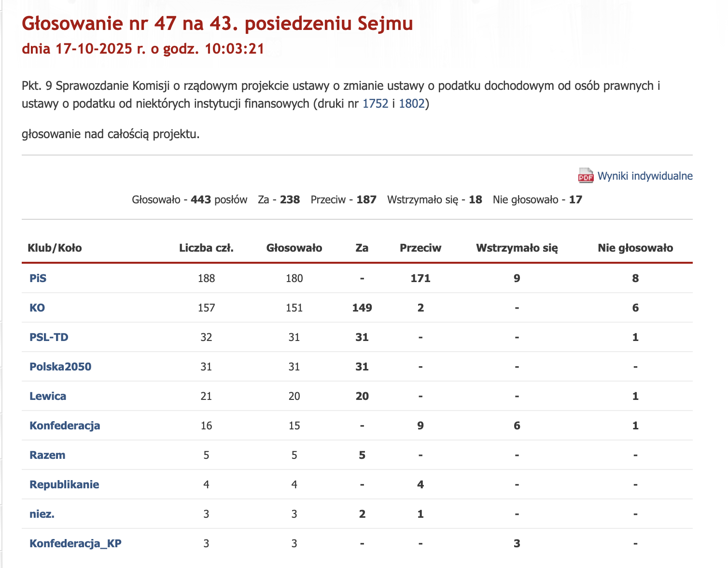Click the Nie głosowało column header
The width and height of the screenshot is (728, 568).
[x=635, y=248]
